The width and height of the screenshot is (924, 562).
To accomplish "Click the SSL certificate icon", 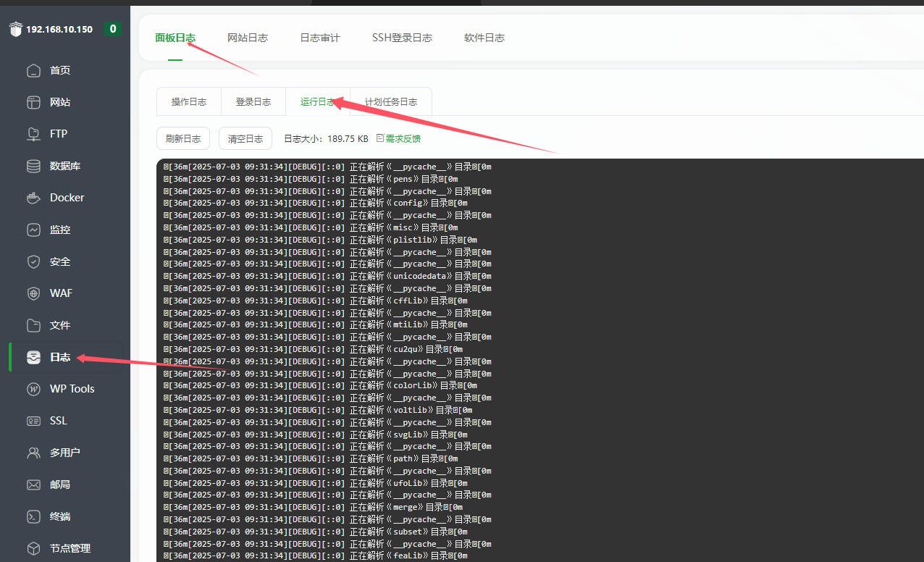I will pos(33,421).
